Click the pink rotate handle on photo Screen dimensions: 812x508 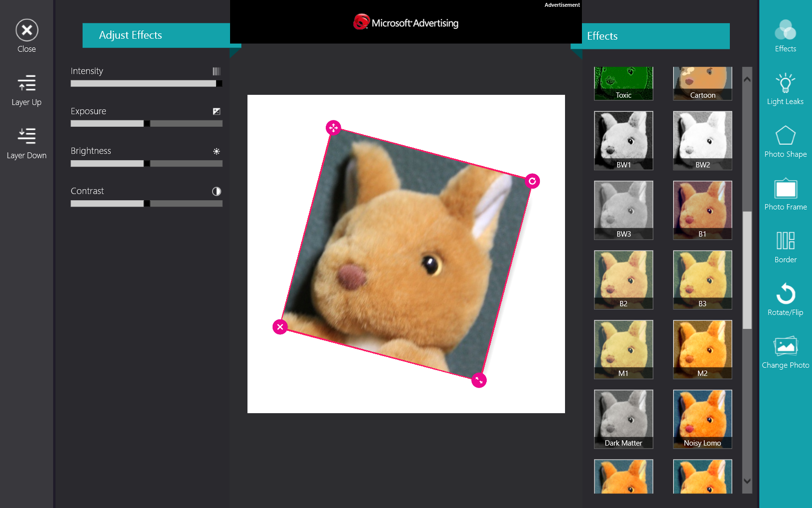[x=532, y=181]
